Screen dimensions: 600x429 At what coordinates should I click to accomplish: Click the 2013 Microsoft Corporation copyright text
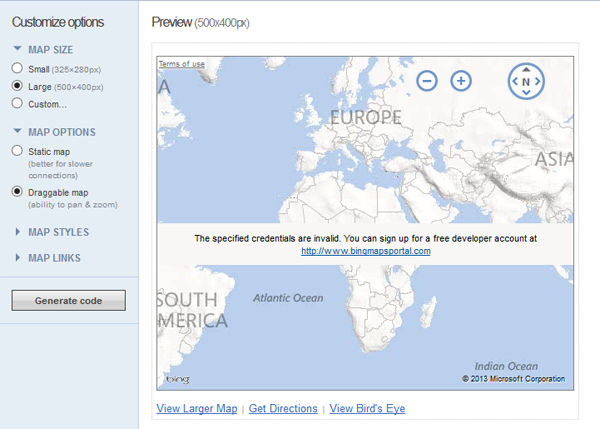(514, 379)
